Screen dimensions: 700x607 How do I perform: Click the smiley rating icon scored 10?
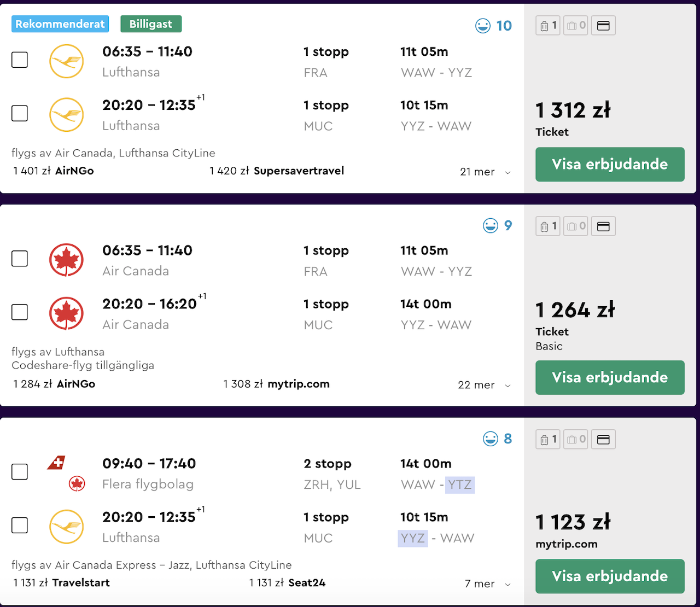tap(483, 26)
